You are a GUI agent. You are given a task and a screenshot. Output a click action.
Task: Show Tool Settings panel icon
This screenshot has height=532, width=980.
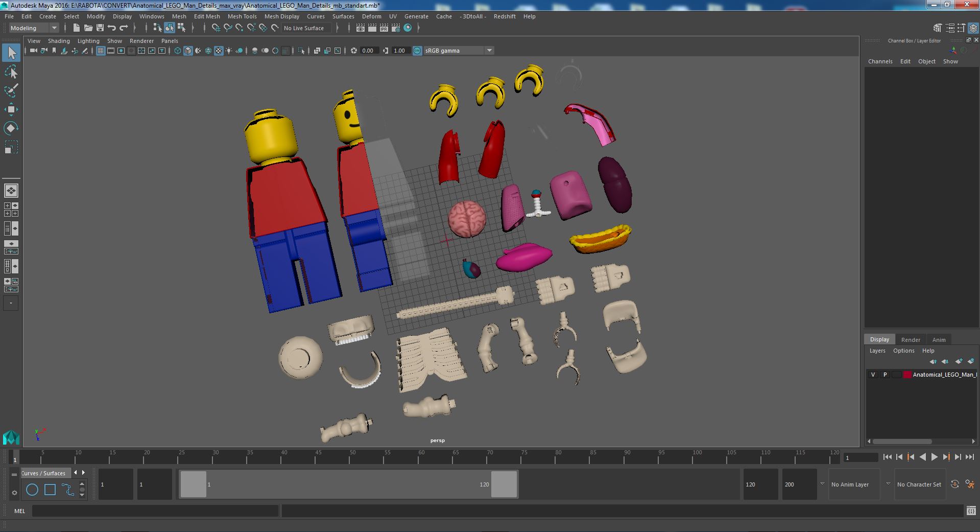[962, 28]
